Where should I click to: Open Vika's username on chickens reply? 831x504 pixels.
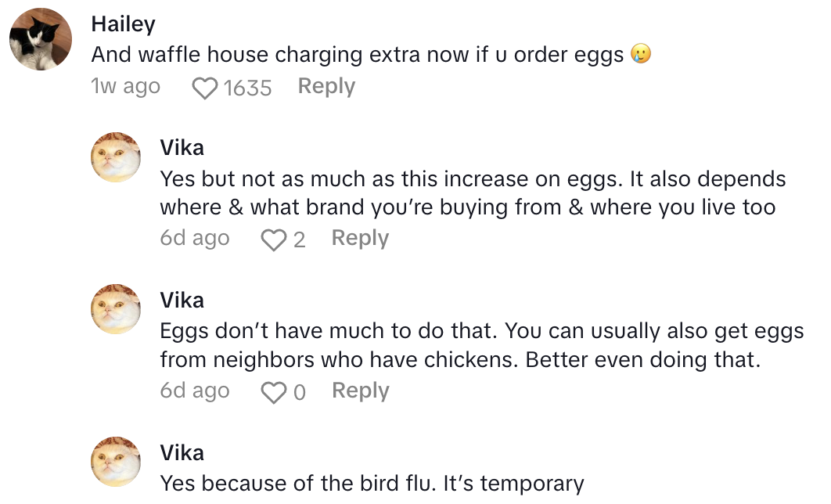point(182,300)
